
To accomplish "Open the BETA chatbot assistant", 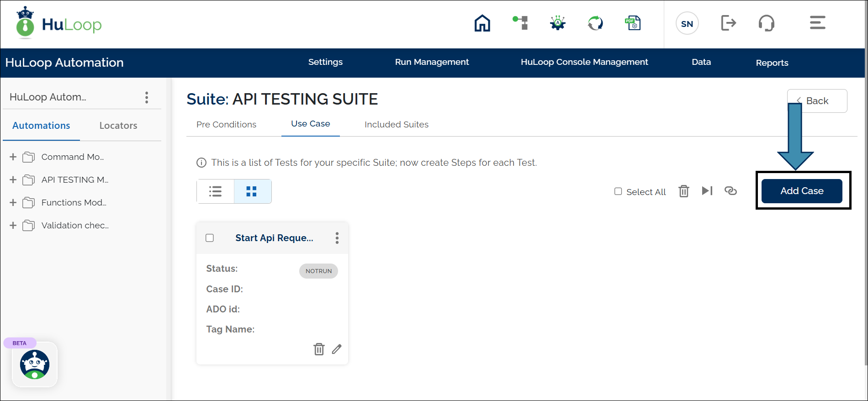I will [35, 364].
